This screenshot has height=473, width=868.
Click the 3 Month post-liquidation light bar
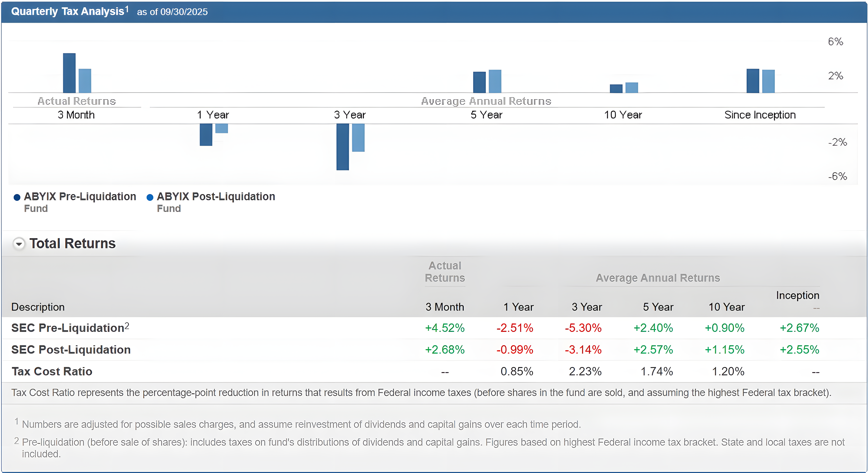(x=85, y=81)
